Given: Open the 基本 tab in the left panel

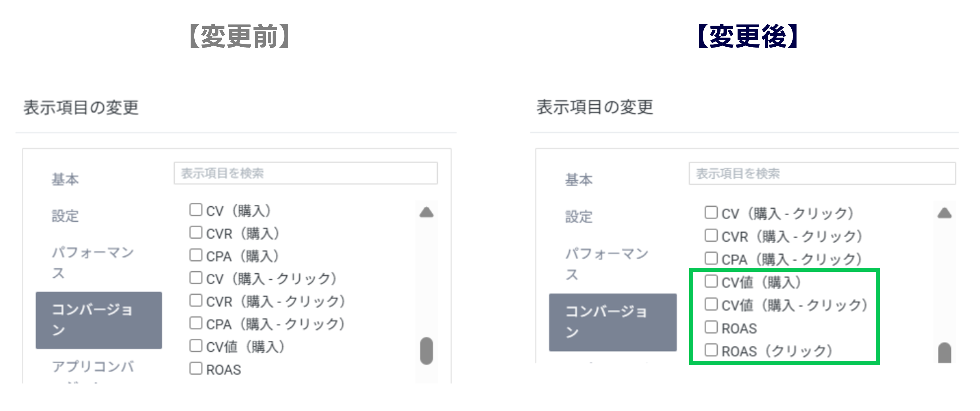Looking at the screenshot, I should pos(65,179).
